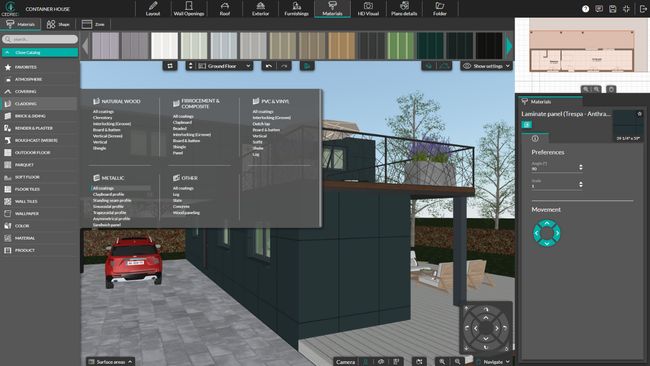The width and height of the screenshot is (650, 366).
Task: Open the Show settings dropdown
Action: click(486, 66)
